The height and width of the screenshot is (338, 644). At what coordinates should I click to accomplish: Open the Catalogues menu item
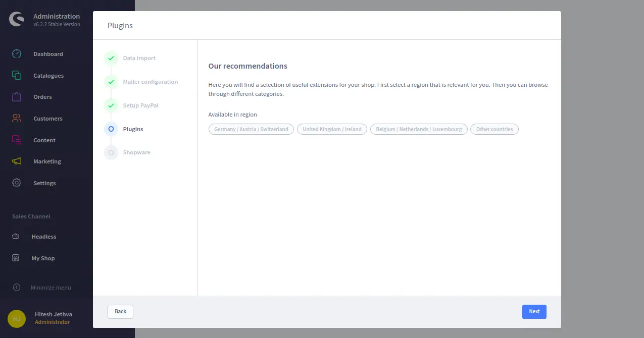48,76
